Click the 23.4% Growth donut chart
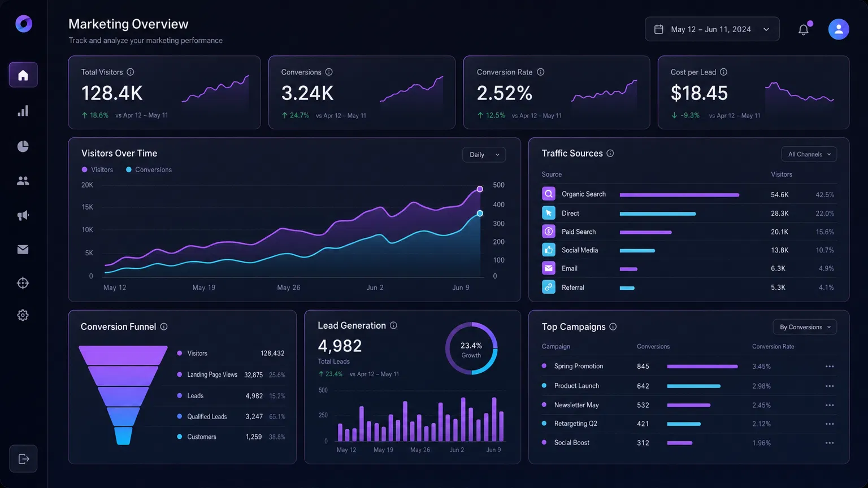This screenshot has height=488, width=868. pos(471,348)
